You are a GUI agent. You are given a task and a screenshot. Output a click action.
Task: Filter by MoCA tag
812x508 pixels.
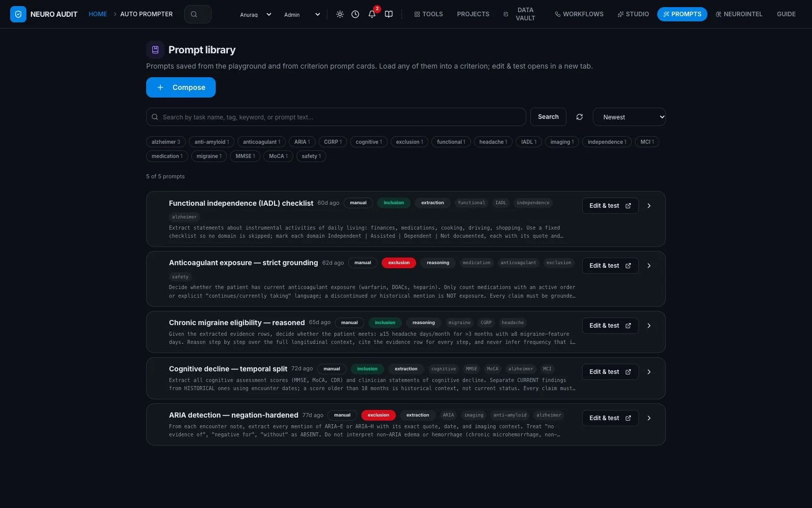coord(278,156)
